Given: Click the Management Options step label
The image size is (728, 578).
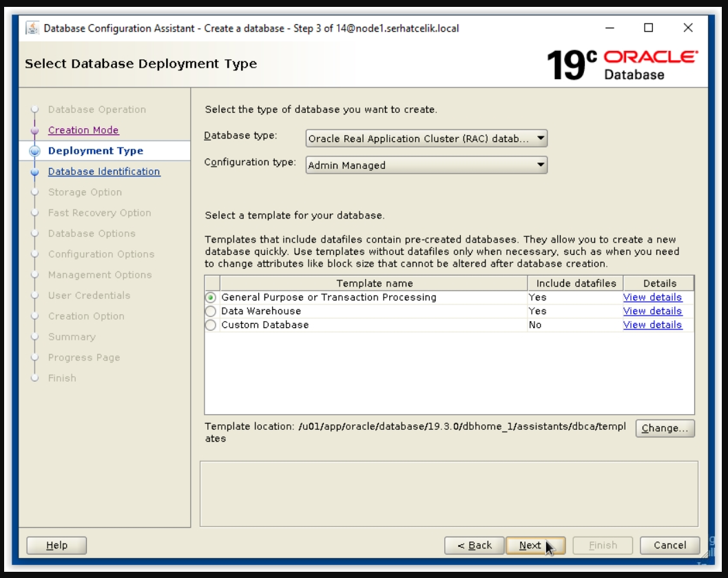Looking at the screenshot, I should (100, 274).
